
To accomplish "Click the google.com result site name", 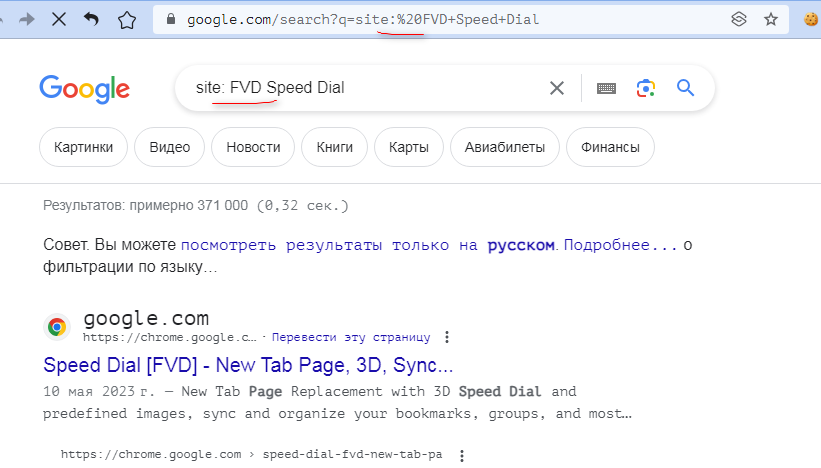I will coord(146,318).
